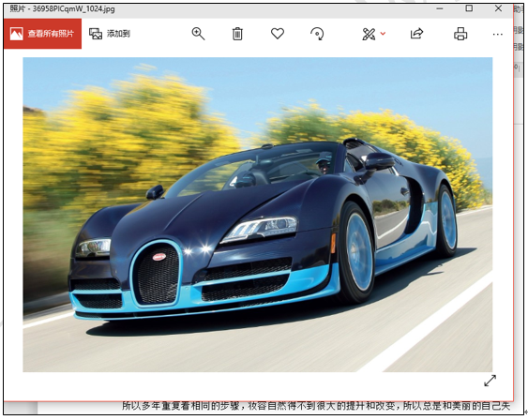Expand the red edit dropdown arrow
528x420 pixels.
click(x=383, y=34)
